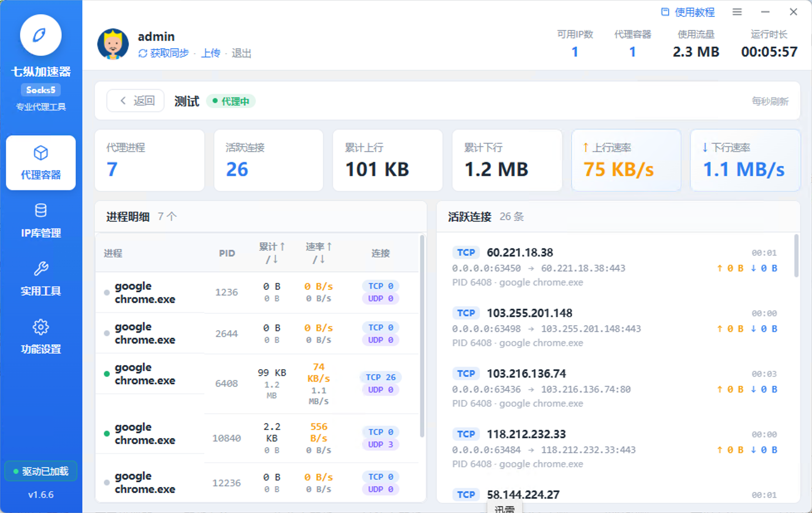Select chrome process row with PID 6408
This screenshot has height=513, width=812.
coord(257,384)
